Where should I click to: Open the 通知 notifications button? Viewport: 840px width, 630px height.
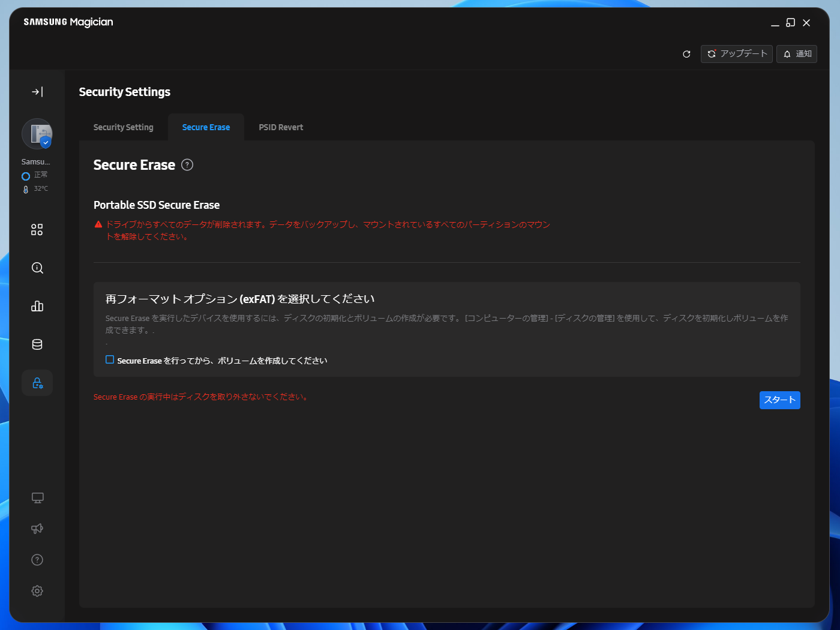click(x=797, y=54)
